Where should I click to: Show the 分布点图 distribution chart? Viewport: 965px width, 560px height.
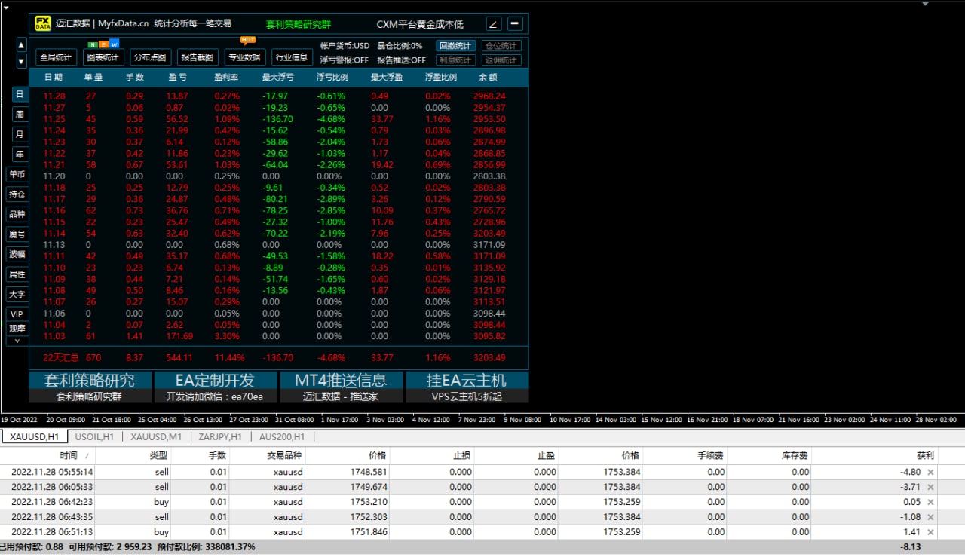point(151,57)
